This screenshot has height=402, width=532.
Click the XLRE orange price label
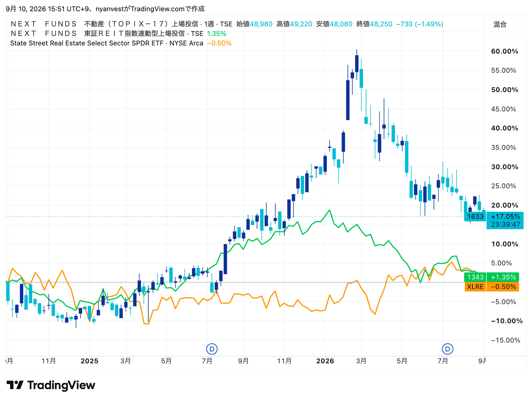[475, 287]
